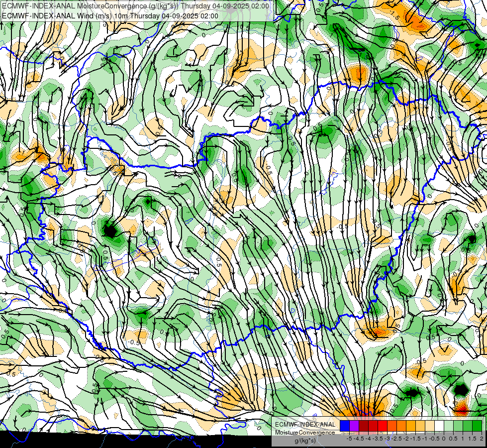Viewport: 487px width, 448px height.
Task: Pick the bright red swatch left of -3
Action: click(383, 426)
